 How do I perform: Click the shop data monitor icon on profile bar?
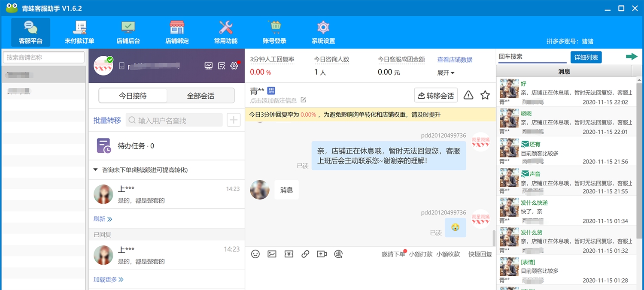pos(208,66)
